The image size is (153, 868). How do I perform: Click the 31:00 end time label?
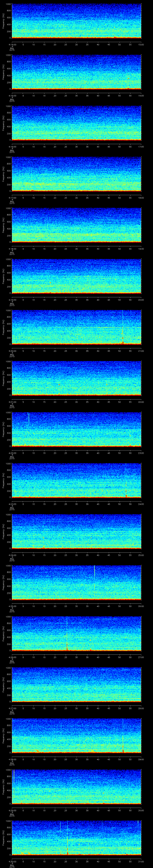click(141, 861)
